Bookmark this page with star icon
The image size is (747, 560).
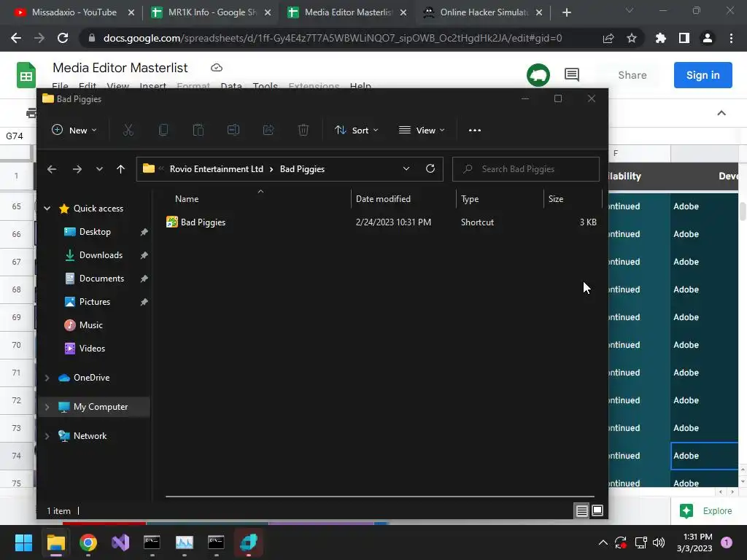coord(632,38)
